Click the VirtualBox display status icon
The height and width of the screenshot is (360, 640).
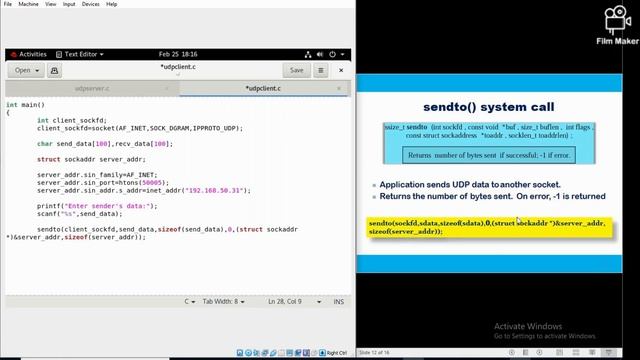point(290,353)
